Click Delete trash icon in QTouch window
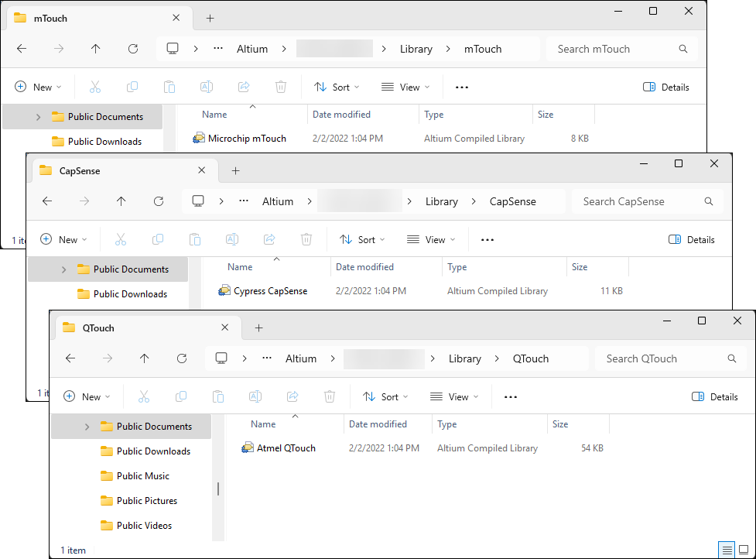756x559 pixels. 330,397
